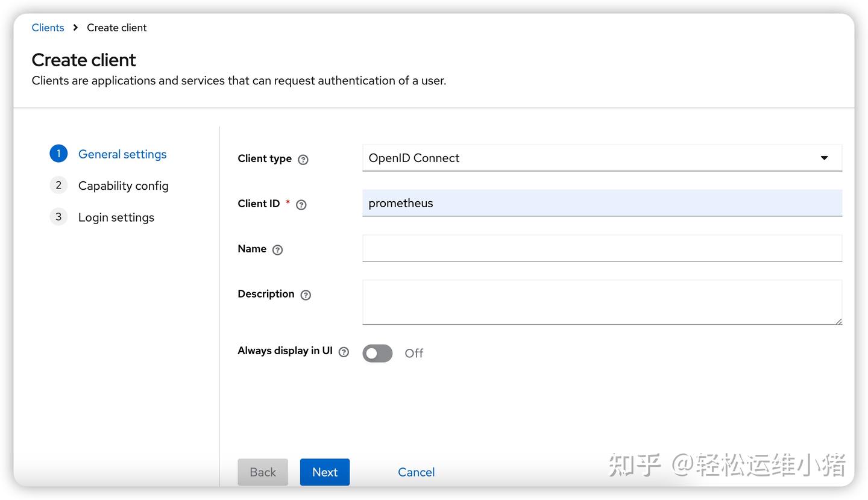Open the Client type help tooltip

[x=303, y=159]
